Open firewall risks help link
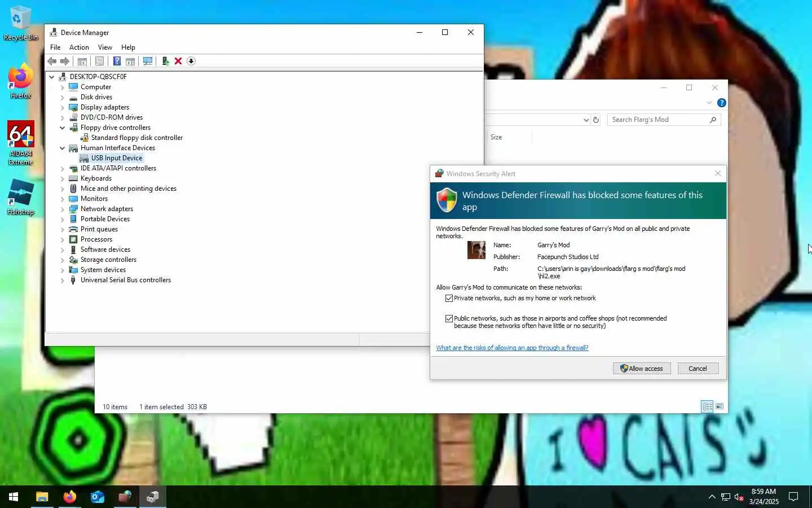The height and width of the screenshot is (508, 812). pos(512,348)
